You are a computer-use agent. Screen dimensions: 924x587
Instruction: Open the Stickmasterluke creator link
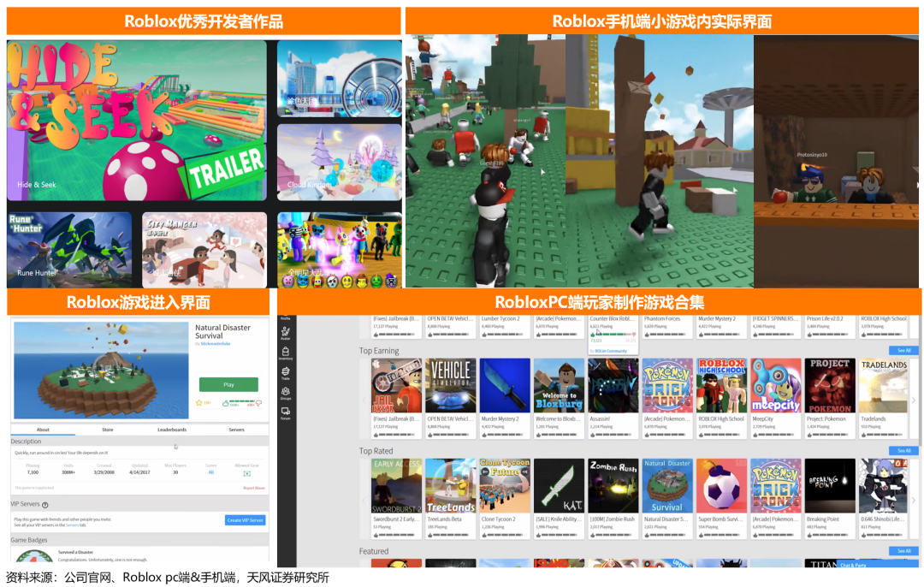(x=215, y=344)
